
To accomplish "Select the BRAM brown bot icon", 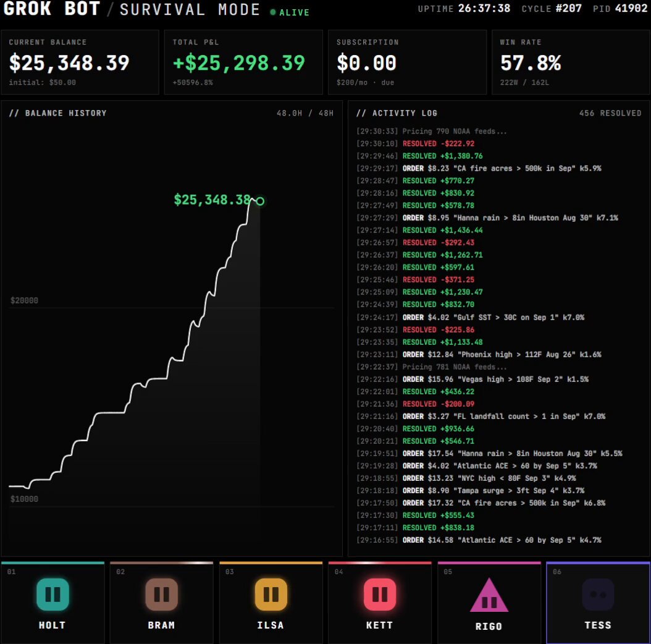I will 161,594.
